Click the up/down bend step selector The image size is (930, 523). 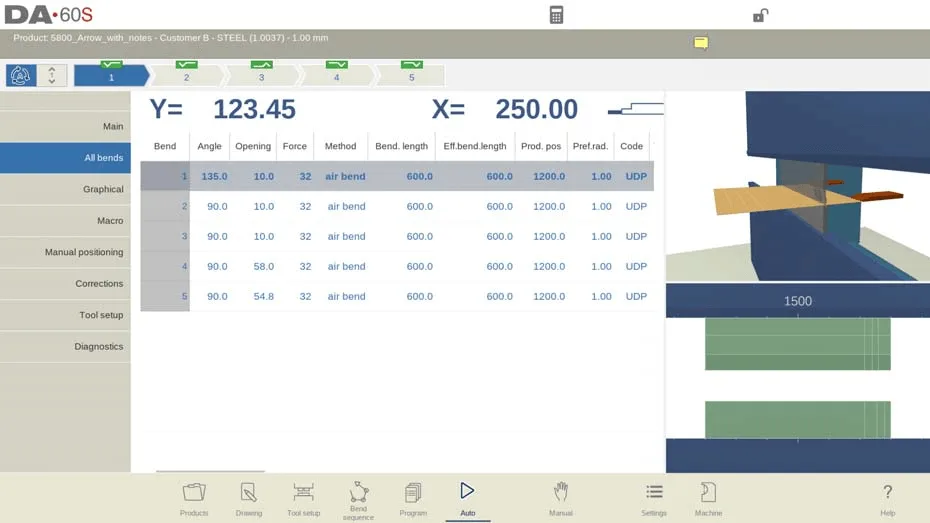(x=52, y=75)
